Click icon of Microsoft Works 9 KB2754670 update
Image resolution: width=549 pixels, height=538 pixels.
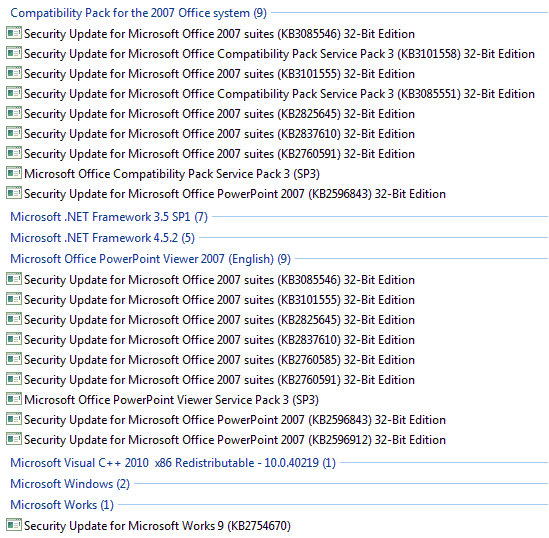[14, 525]
